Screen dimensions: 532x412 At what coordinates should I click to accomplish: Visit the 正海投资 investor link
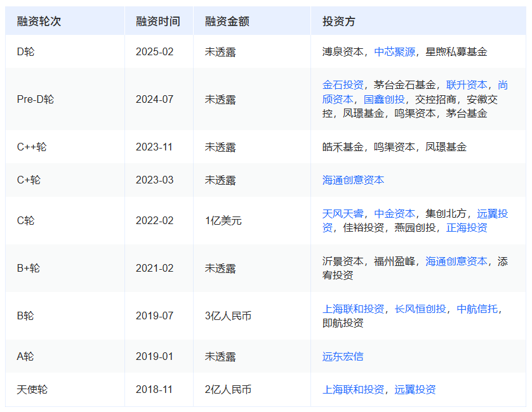[467, 227]
